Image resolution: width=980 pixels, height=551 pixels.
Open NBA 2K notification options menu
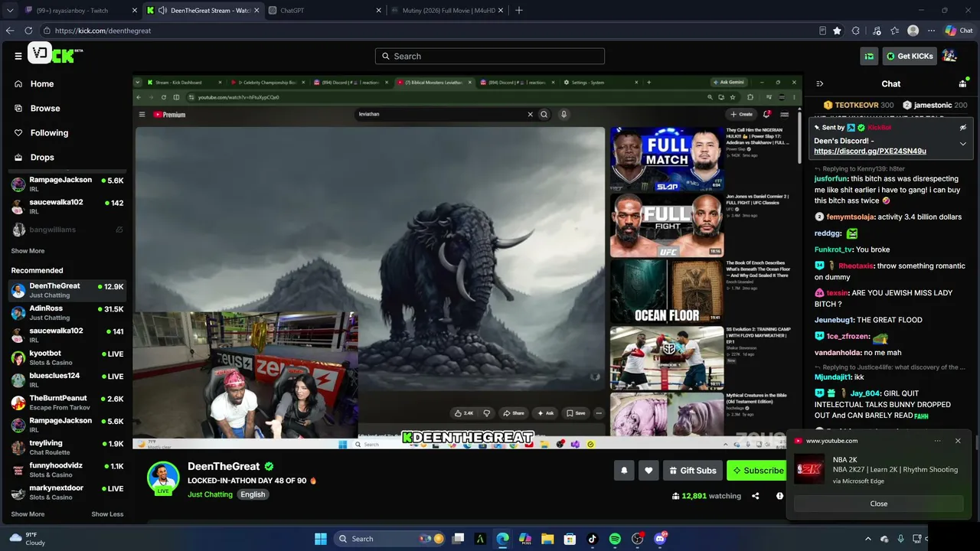click(x=937, y=441)
